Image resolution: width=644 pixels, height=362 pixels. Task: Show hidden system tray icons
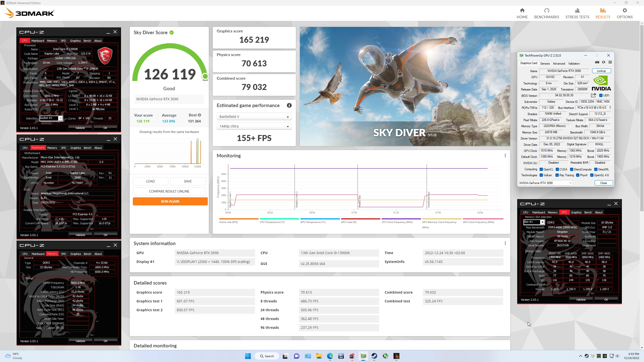580,356
